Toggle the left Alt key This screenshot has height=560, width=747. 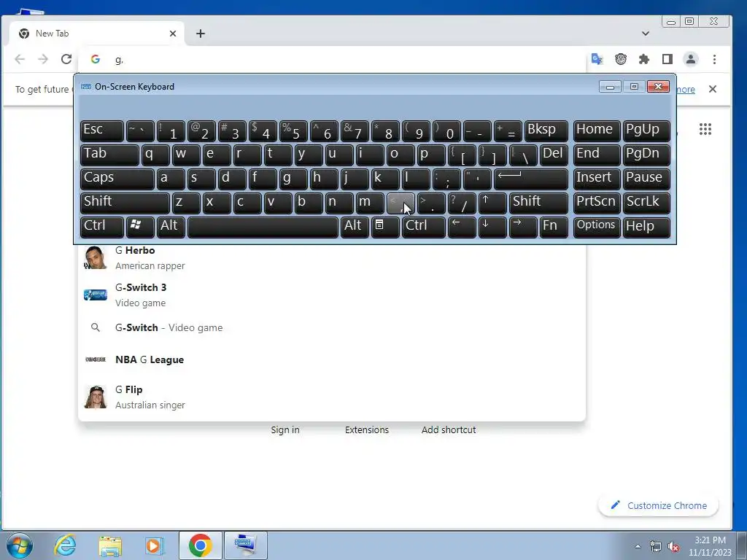pyautogui.click(x=171, y=227)
